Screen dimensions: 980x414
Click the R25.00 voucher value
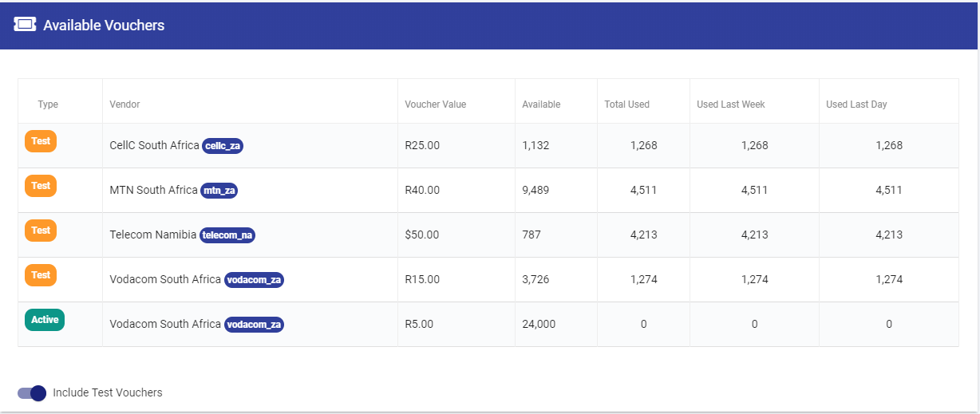coord(422,145)
